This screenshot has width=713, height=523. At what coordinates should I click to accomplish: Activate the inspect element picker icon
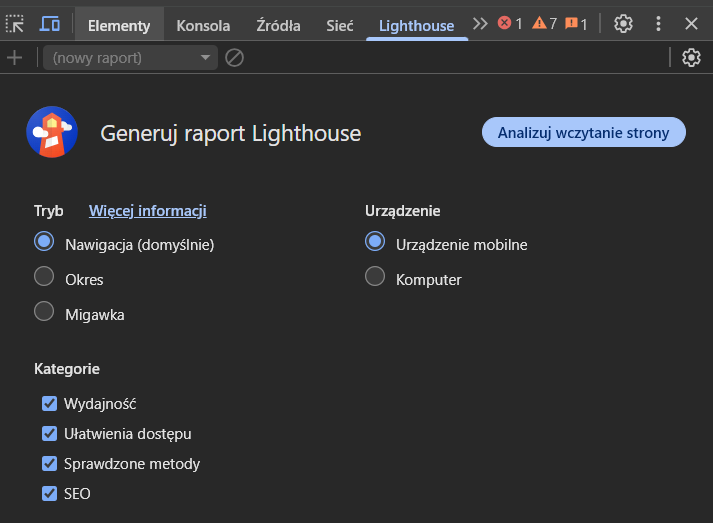point(15,24)
